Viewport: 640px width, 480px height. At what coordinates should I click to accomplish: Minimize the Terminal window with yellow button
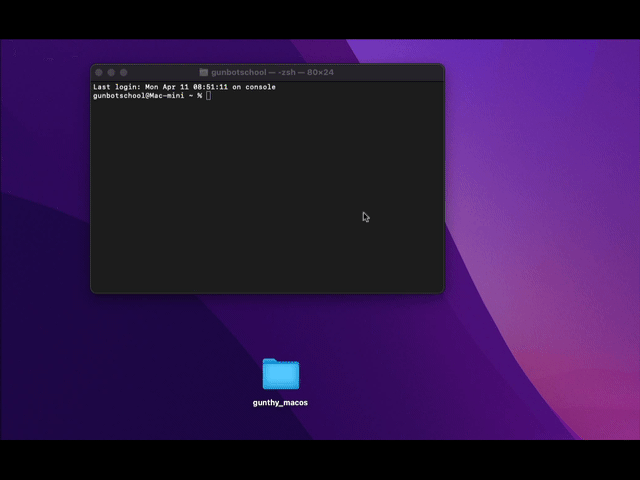(111, 73)
